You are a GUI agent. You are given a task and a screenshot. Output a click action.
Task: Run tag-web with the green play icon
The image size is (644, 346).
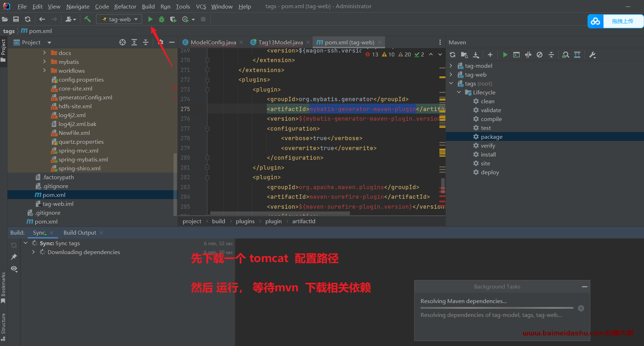(150, 19)
